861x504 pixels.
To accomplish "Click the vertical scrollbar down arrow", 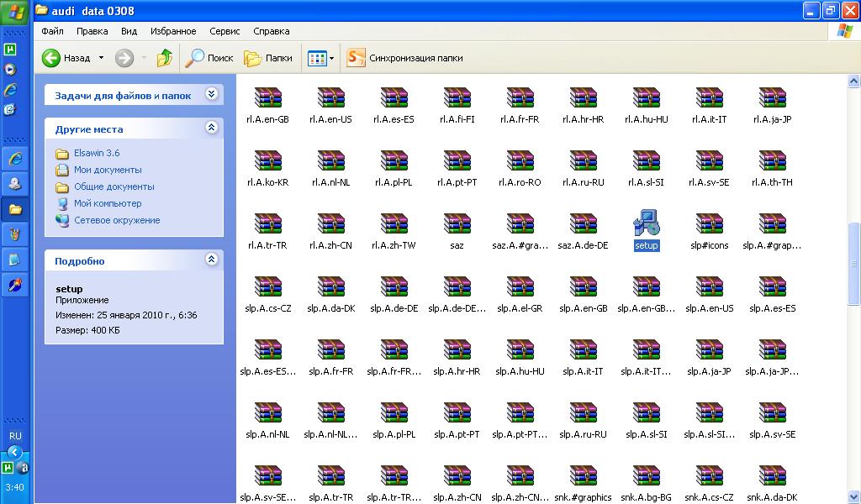I will point(853,497).
